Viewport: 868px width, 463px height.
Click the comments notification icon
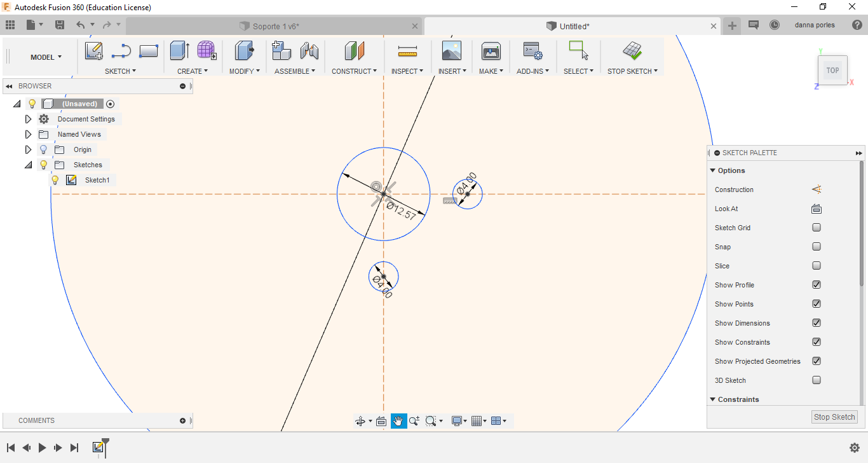[754, 25]
